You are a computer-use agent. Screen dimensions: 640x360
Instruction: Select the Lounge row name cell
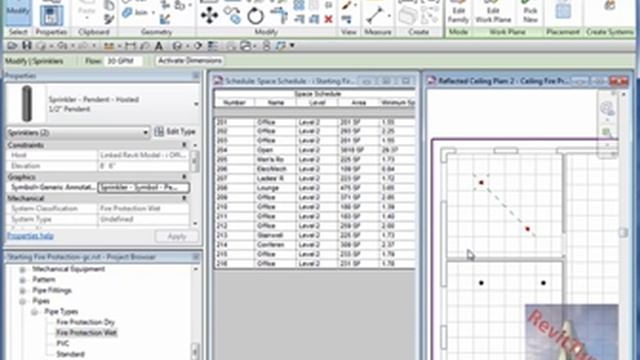point(276,188)
